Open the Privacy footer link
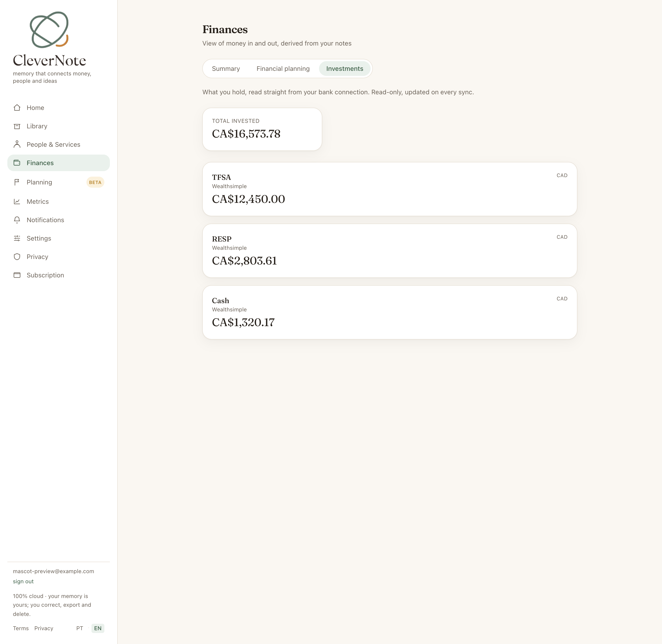 click(x=44, y=628)
